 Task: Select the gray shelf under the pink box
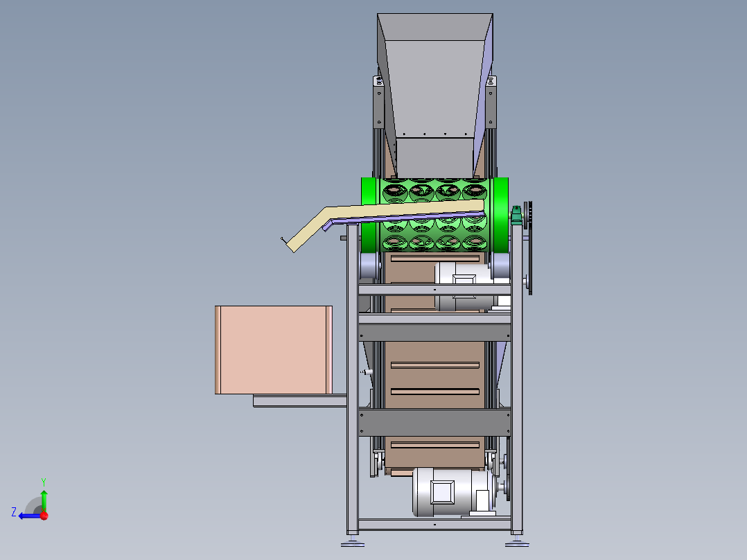pos(299,401)
